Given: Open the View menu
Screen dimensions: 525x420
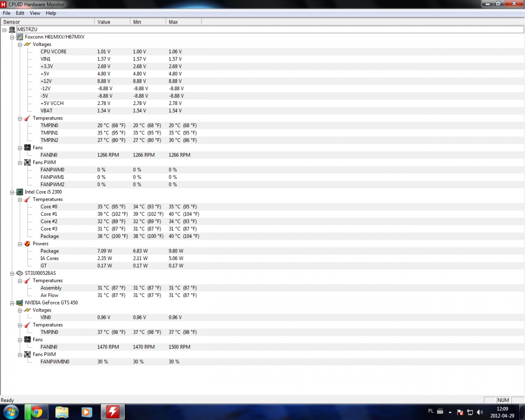Looking at the screenshot, I should [35, 13].
